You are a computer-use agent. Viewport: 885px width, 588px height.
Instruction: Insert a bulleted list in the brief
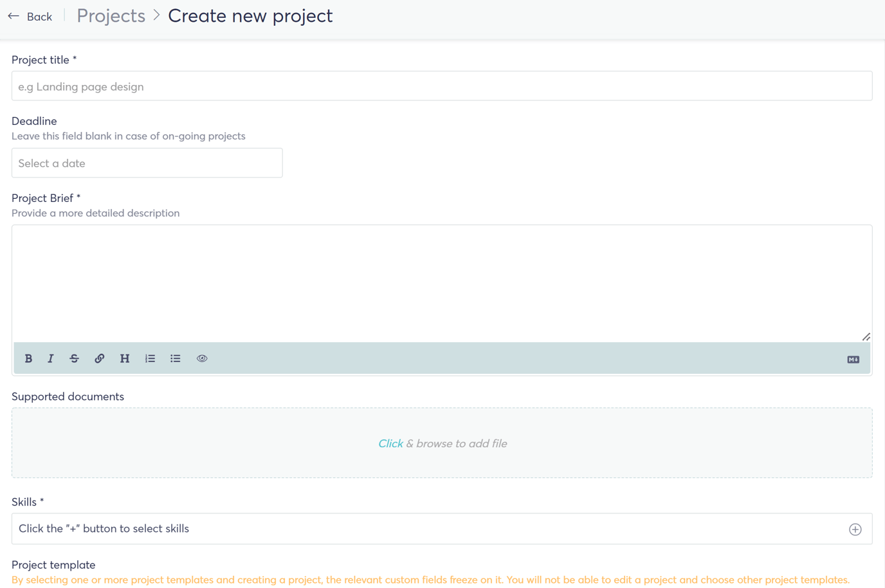click(175, 358)
